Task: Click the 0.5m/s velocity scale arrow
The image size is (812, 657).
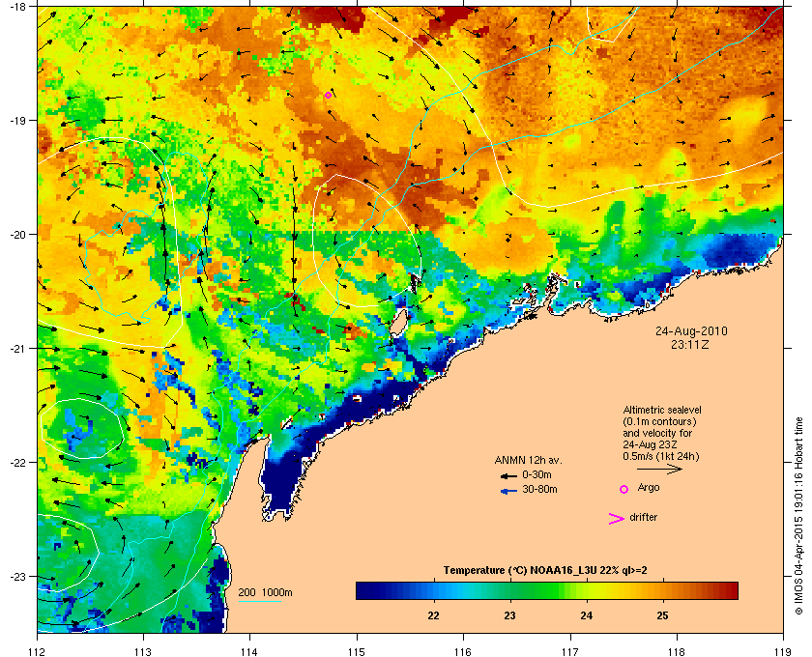Action: (x=659, y=469)
